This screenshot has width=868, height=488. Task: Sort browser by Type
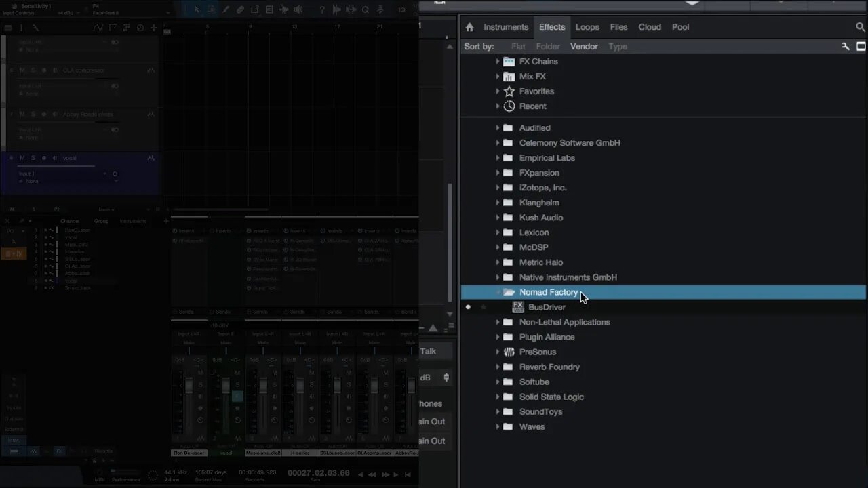(618, 47)
